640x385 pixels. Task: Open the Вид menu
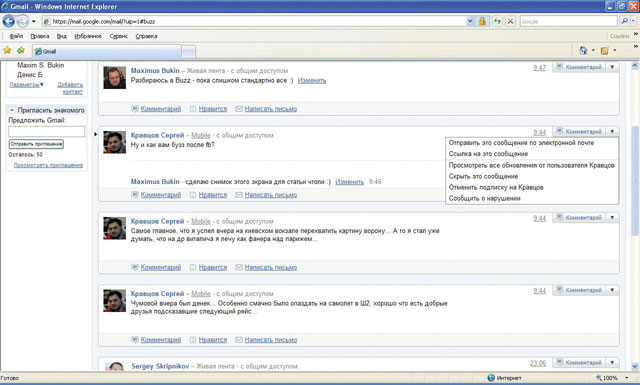62,36
